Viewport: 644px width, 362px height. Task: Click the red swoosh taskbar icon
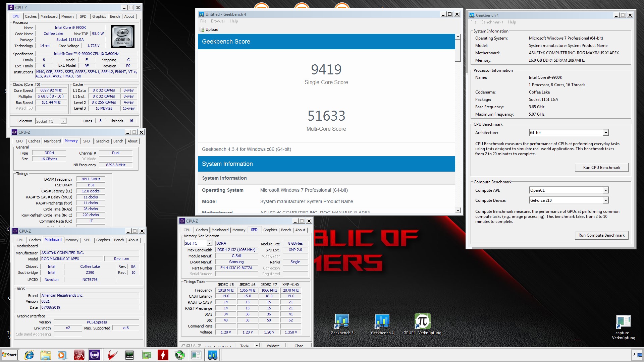tap(112, 355)
